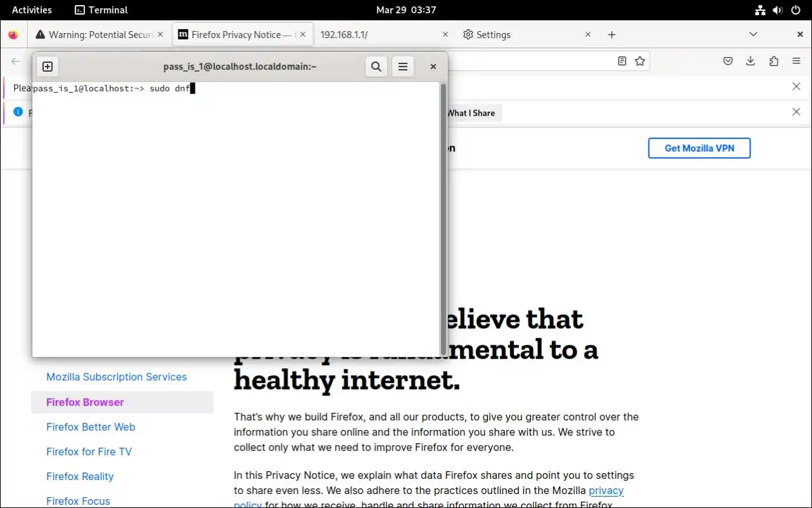Click the info icon in the notification bar
Image resolution: width=812 pixels, height=508 pixels.
click(x=18, y=112)
